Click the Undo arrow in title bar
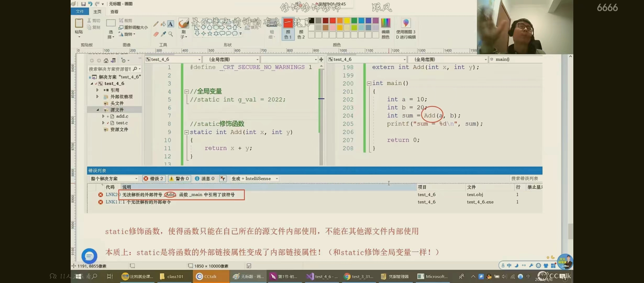 coord(90,4)
